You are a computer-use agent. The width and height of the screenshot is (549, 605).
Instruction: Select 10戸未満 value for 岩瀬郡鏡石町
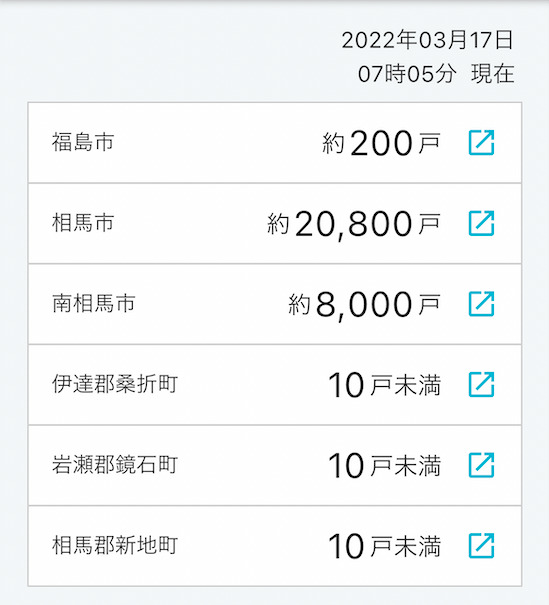point(385,465)
